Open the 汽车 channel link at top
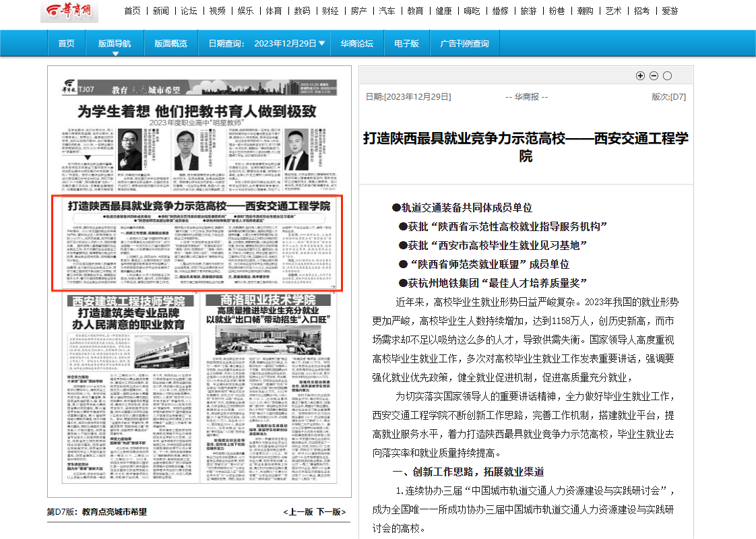 (x=387, y=11)
